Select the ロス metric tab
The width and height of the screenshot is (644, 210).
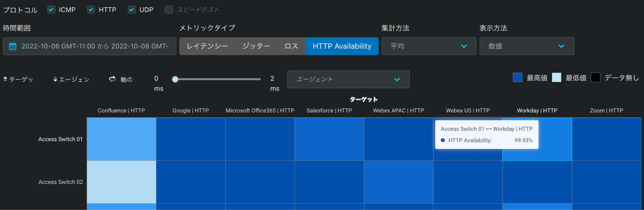(291, 46)
